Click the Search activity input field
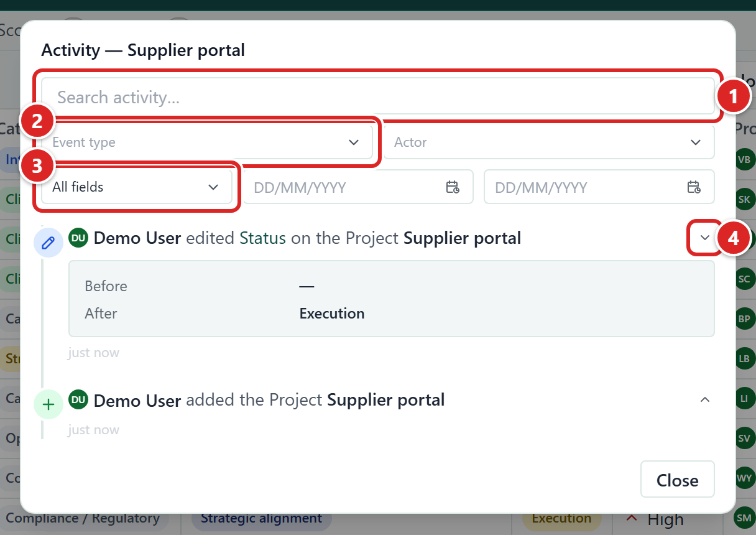 coord(378,96)
